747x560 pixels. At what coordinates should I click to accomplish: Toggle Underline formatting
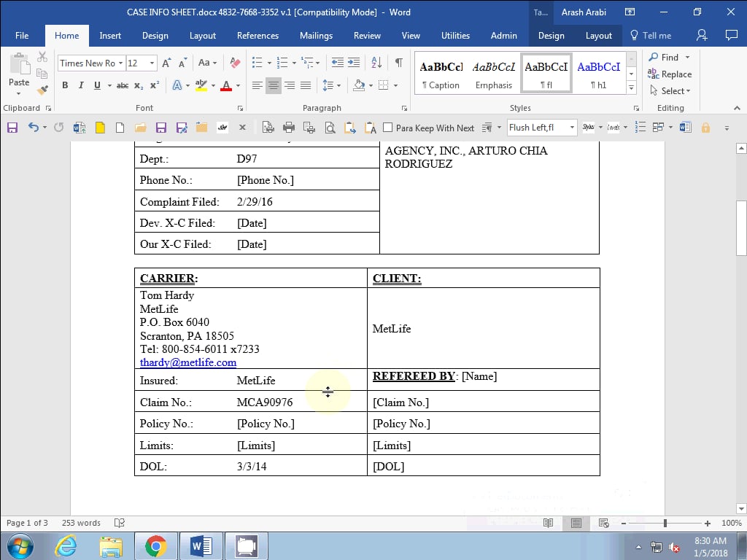[97, 86]
